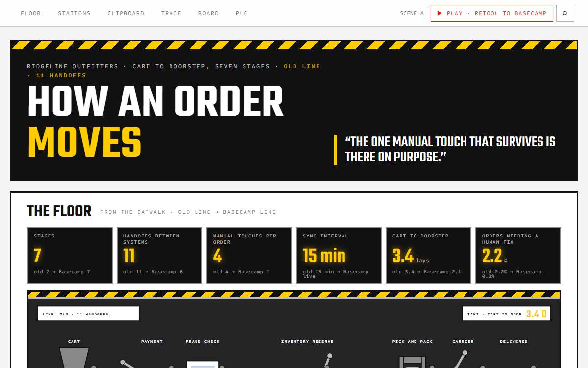Click the 'How an Order' headline
This screenshot has width=588, height=368.
(156, 102)
